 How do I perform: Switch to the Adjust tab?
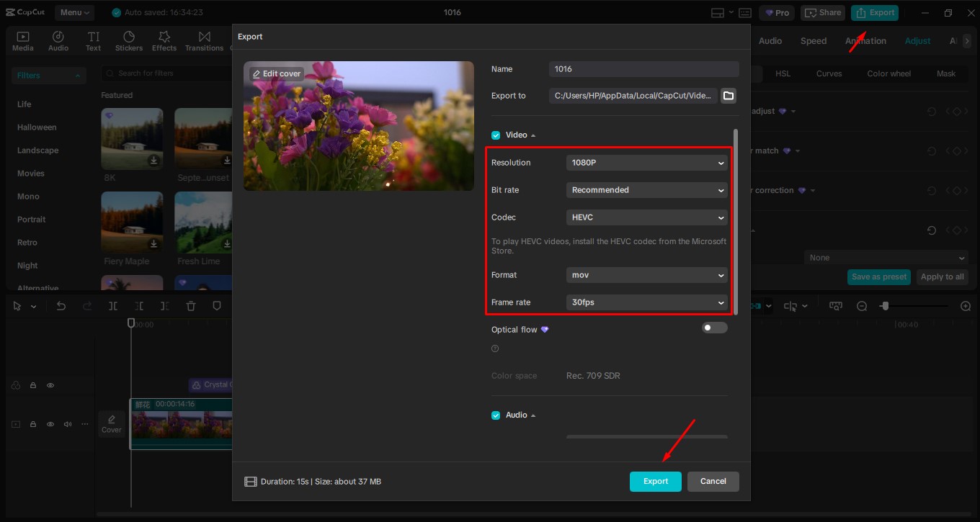tap(917, 40)
